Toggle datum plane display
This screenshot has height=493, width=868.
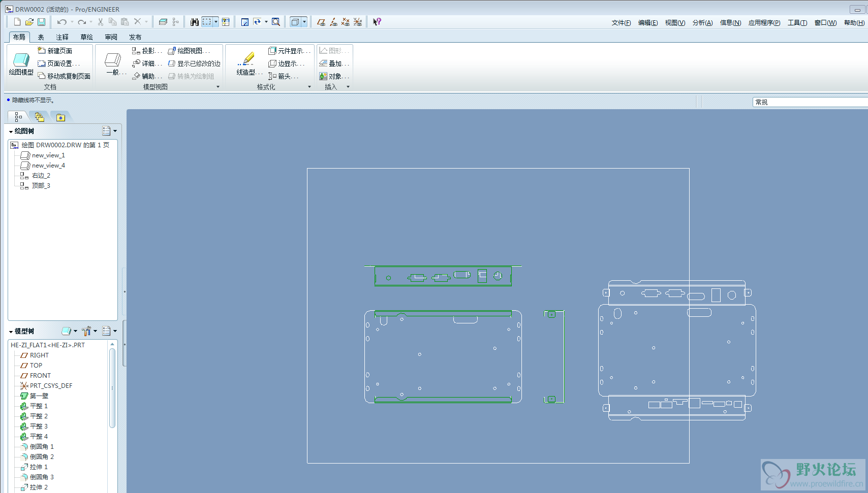point(321,22)
